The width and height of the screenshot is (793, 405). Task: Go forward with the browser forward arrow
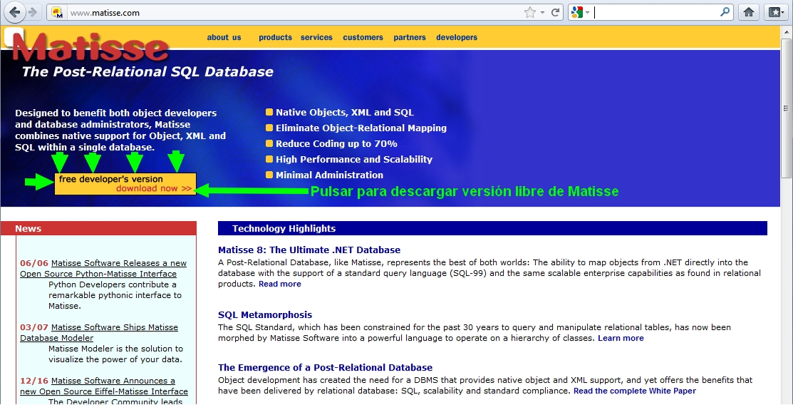[x=33, y=13]
